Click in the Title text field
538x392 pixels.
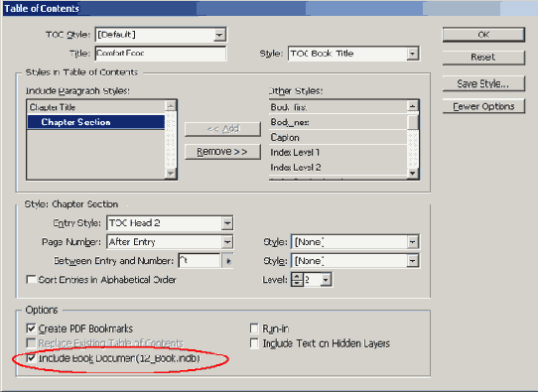click(161, 54)
